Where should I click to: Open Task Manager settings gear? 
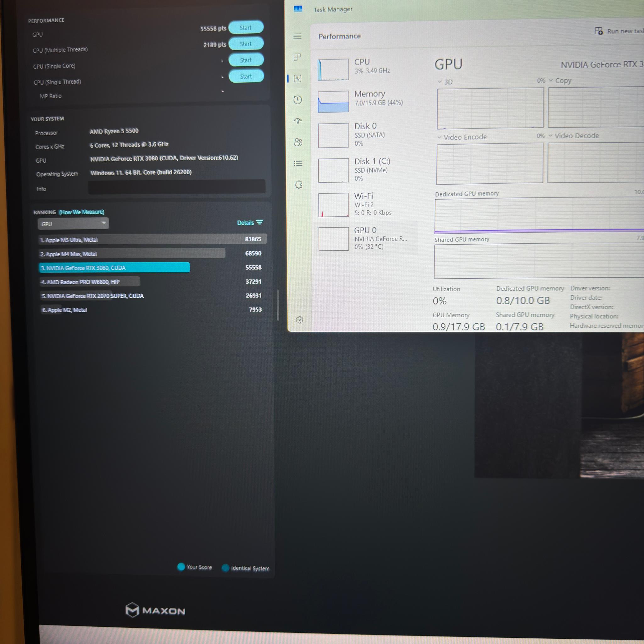click(300, 320)
